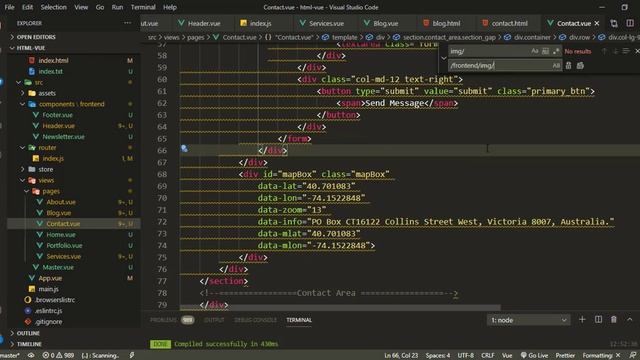Maximize the panel with up chevron
This screenshot has width=640, height=360.
629,320
